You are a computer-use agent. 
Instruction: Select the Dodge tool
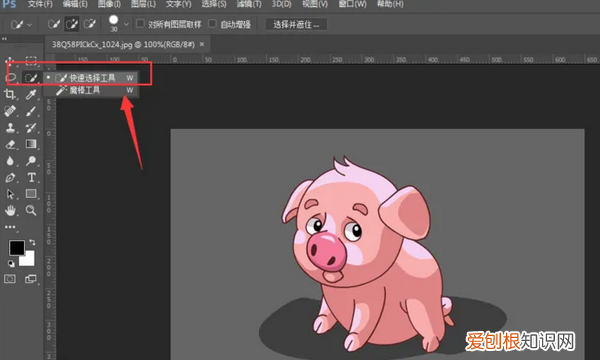tap(31, 161)
